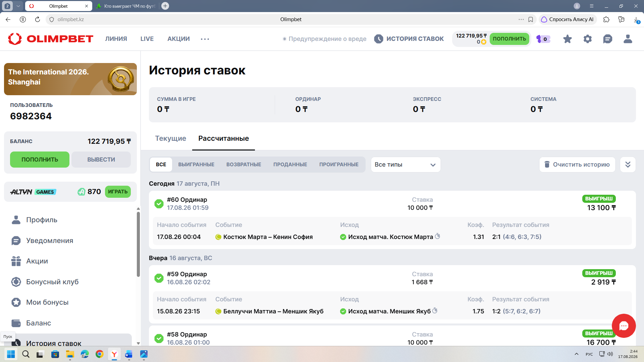
Task: Filter by ПРОИГРАННЫЕ bets
Action: [339, 165]
